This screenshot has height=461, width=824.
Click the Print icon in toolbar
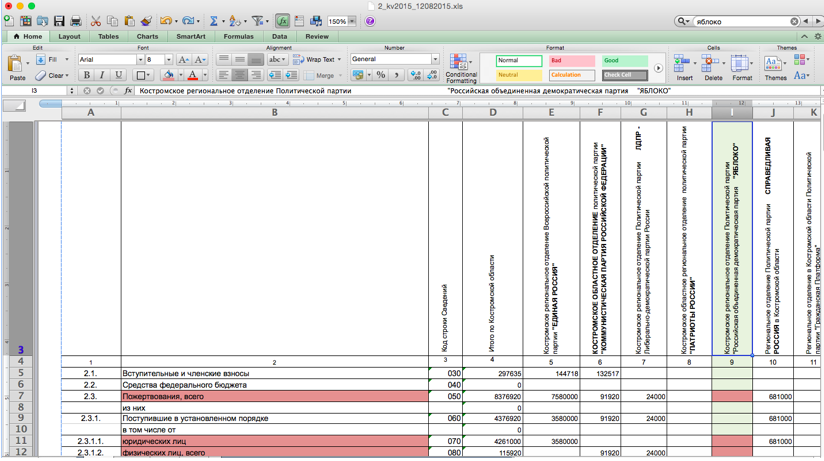tap(77, 21)
